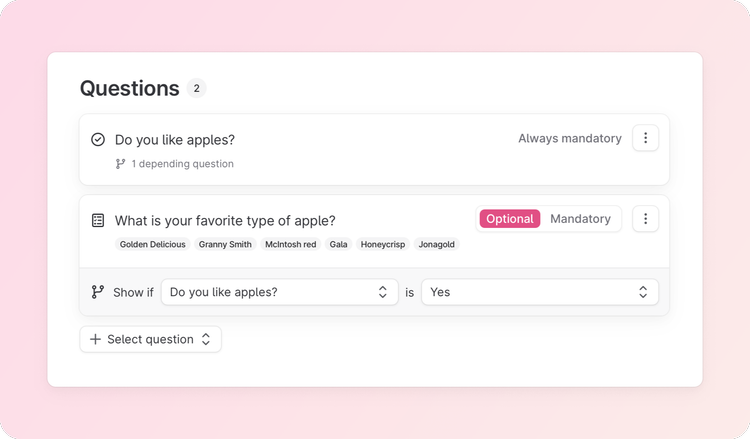Open the 'Do you like apples?' condition dropdown
Image resolution: width=750 pixels, height=439 pixels.
point(279,292)
